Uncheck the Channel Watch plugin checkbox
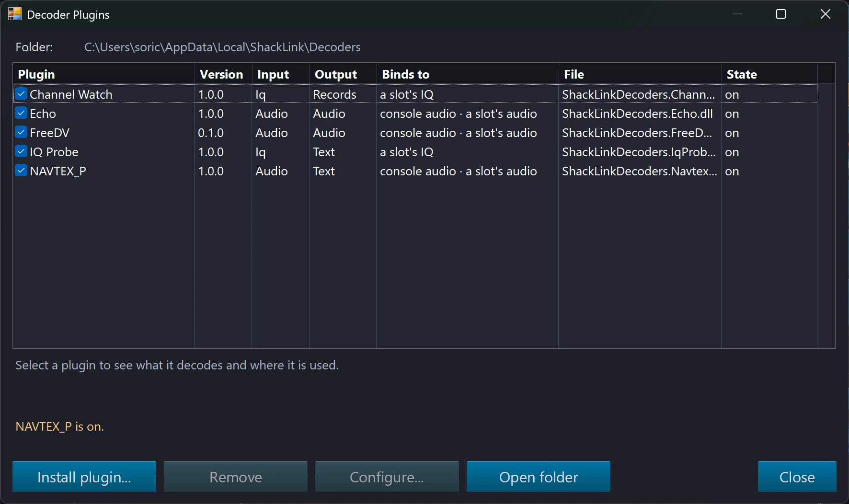The width and height of the screenshot is (849, 504). [21, 94]
